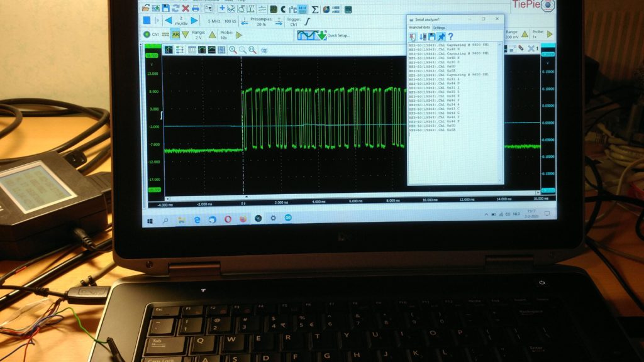
Task: Click the green Ch1 offset handle at the axis top
Action: point(152,55)
